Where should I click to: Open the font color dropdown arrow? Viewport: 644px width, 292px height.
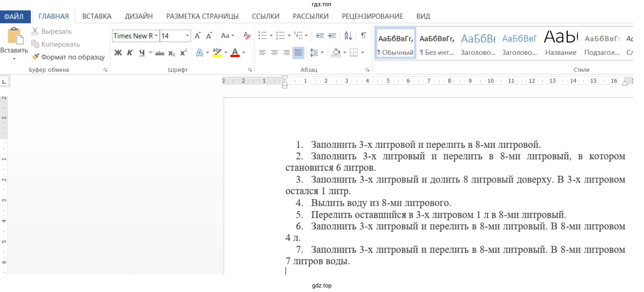[x=244, y=52]
